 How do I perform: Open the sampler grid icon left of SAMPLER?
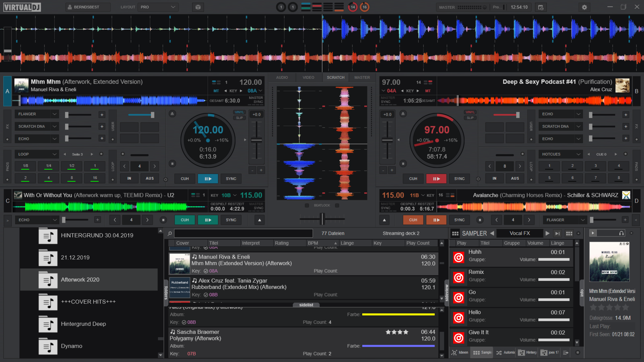click(x=455, y=233)
